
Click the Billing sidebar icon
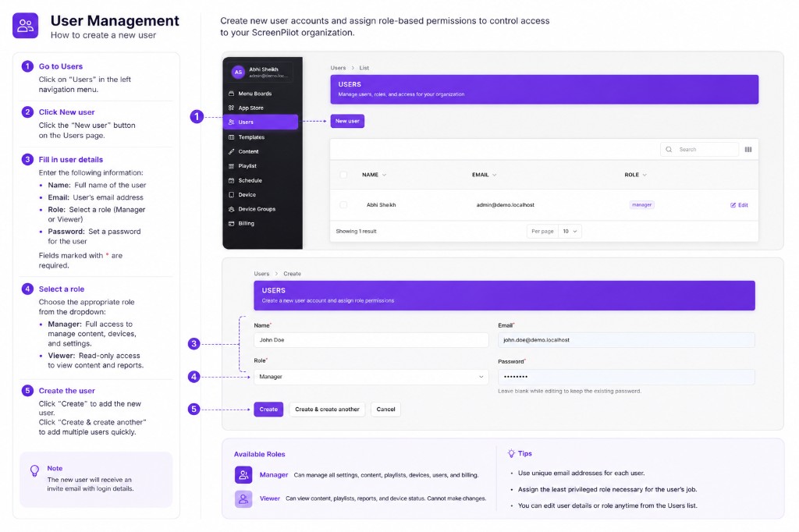pyautogui.click(x=231, y=223)
